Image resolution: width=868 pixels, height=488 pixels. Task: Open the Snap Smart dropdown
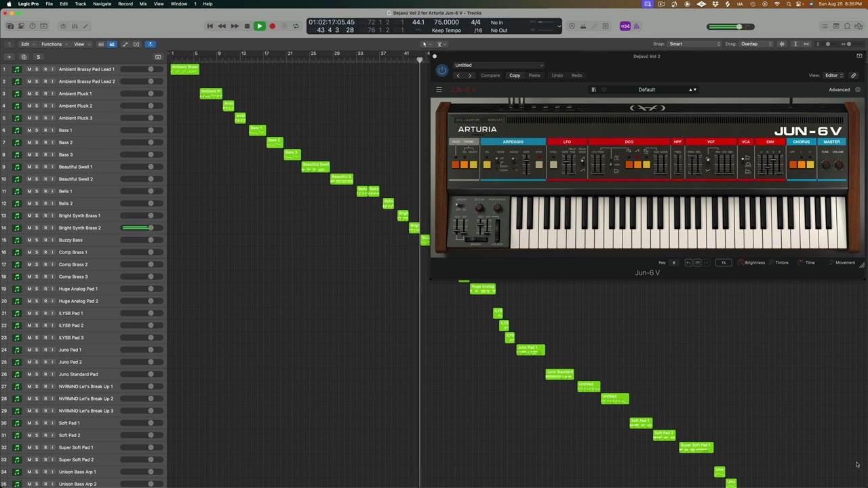coord(694,44)
